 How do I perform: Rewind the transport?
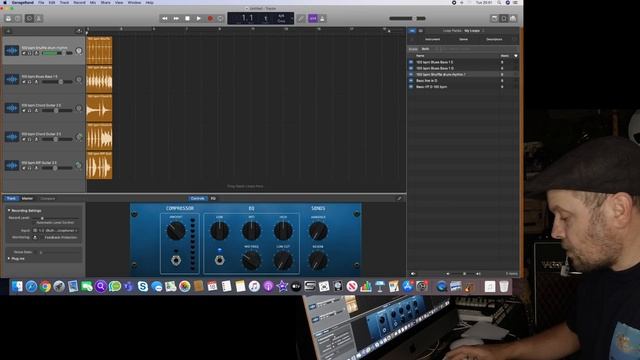(164, 18)
